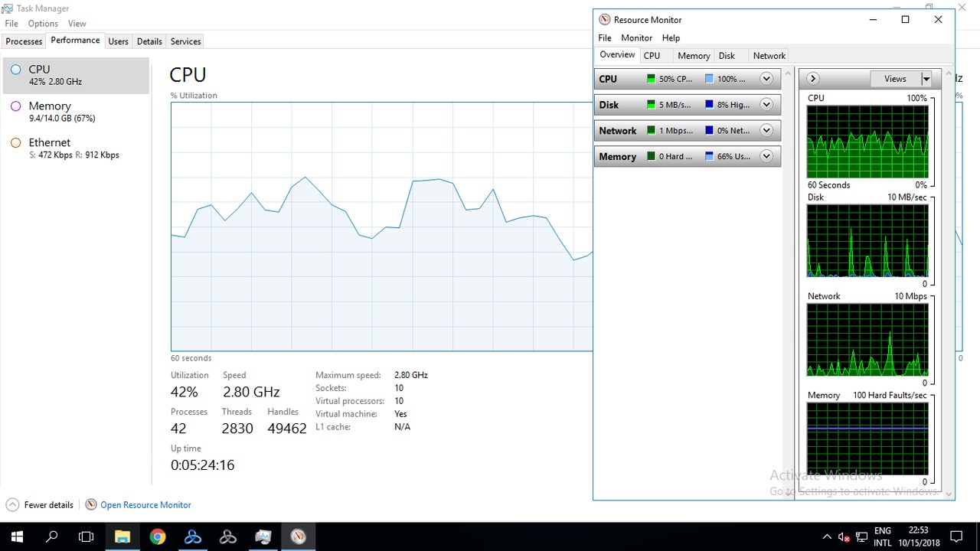Expand the CPU section in Resource Monitor
980x551 pixels.
click(766, 79)
